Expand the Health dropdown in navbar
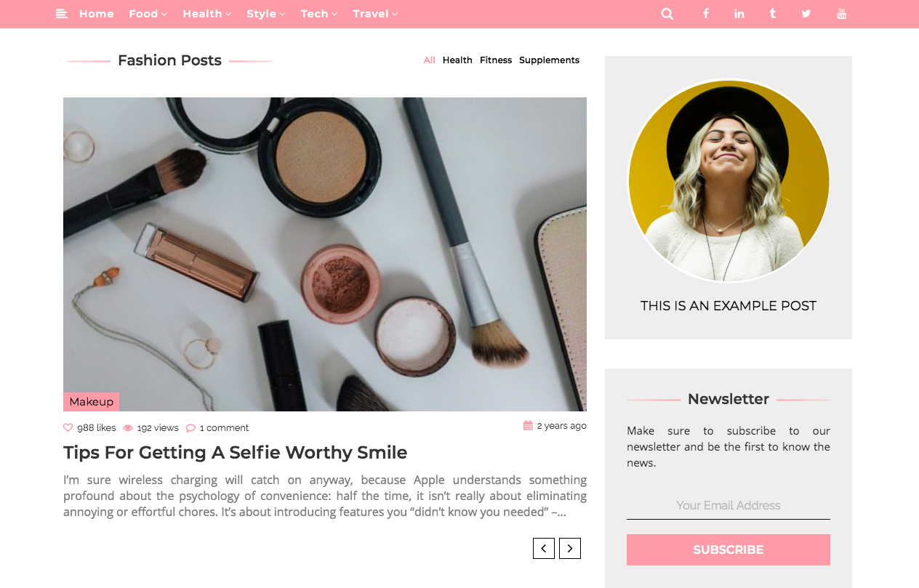This screenshot has width=919, height=588. 207,14
